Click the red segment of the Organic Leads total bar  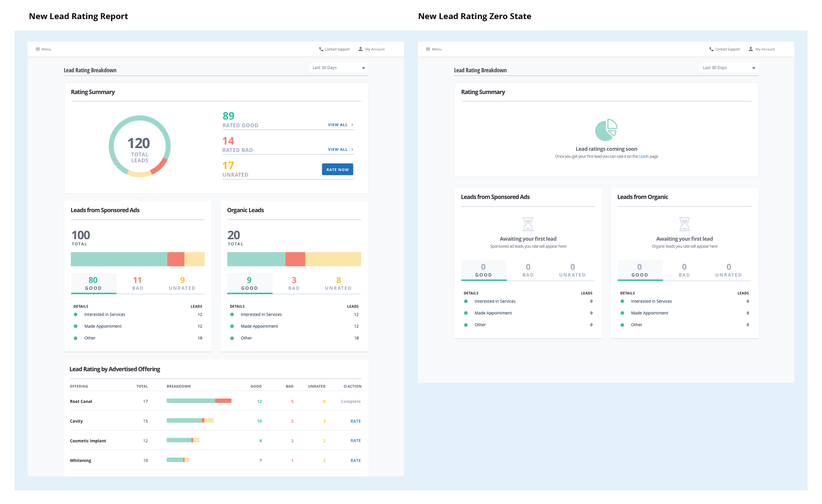[295, 259]
